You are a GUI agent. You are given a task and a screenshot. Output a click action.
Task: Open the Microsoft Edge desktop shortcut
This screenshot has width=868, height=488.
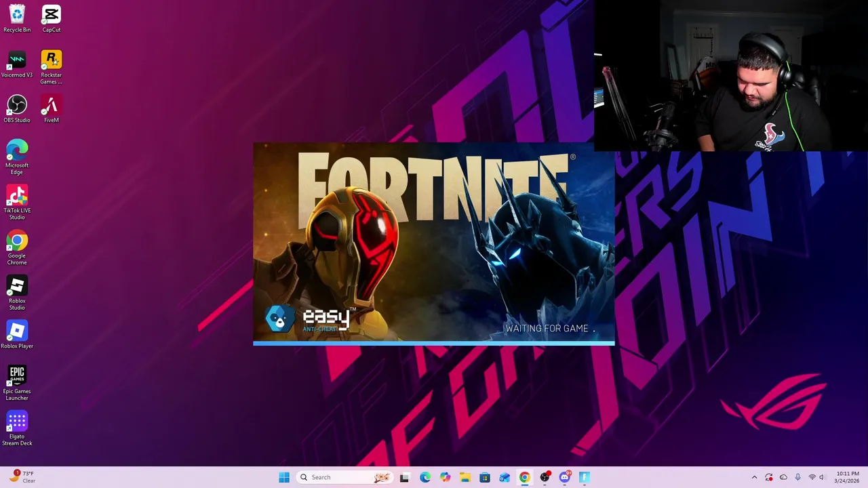tap(17, 157)
